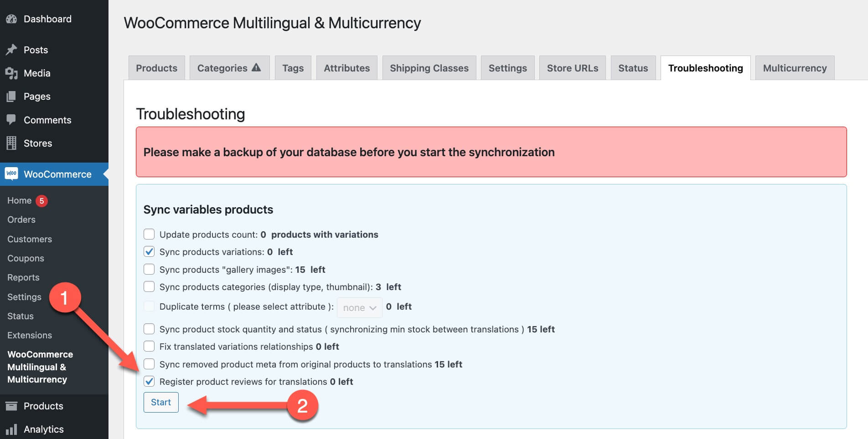Check Sync removed product meta checkbox
Screen dimensions: 868x439
point(149,364)
